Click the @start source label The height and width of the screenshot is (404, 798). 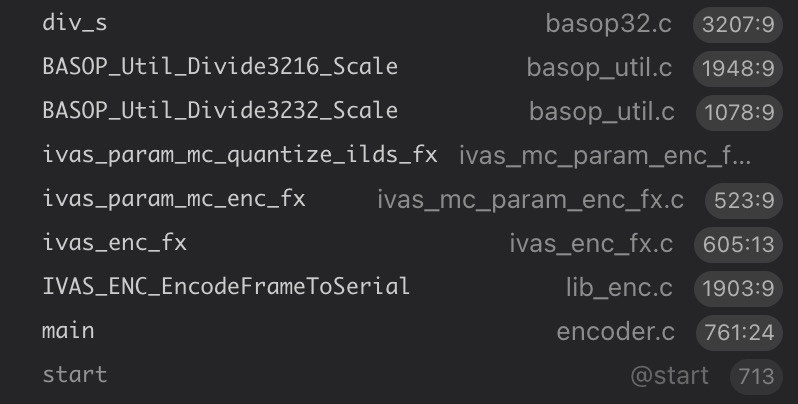pos(669,376)
